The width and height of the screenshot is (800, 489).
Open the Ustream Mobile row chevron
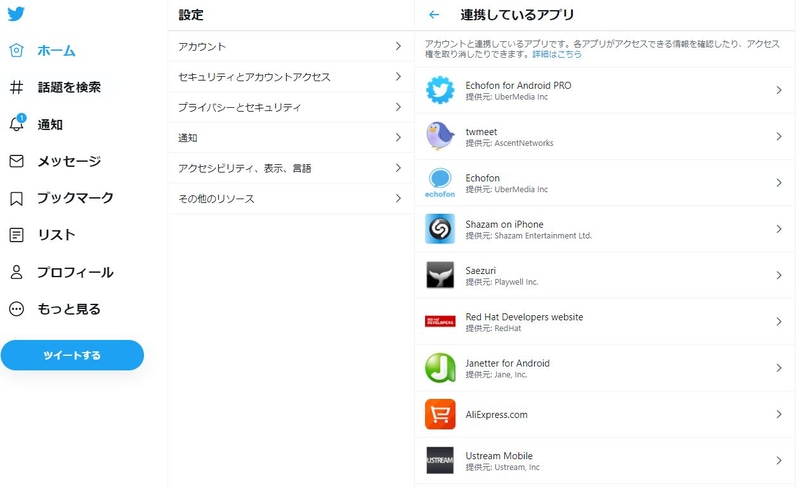[x=779, y=460]
